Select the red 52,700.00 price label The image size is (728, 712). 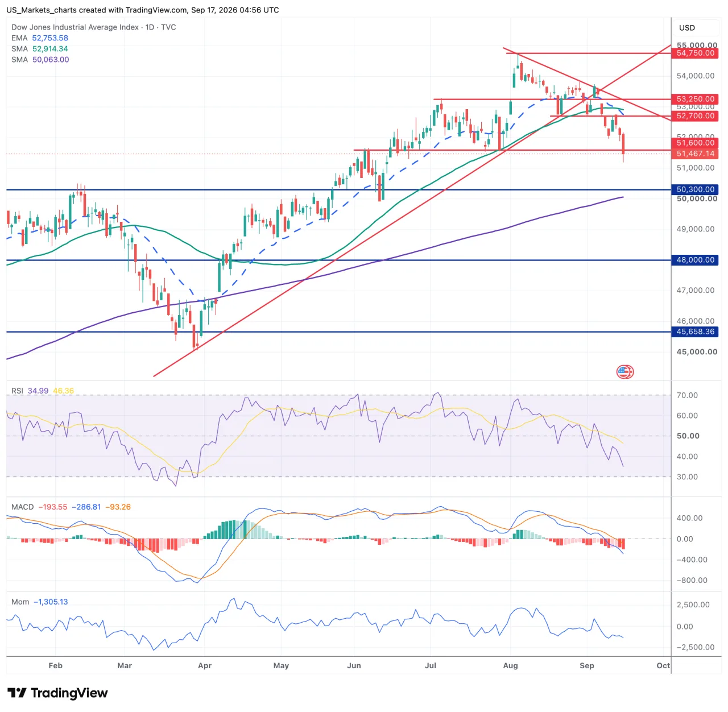tap(695, 116)
